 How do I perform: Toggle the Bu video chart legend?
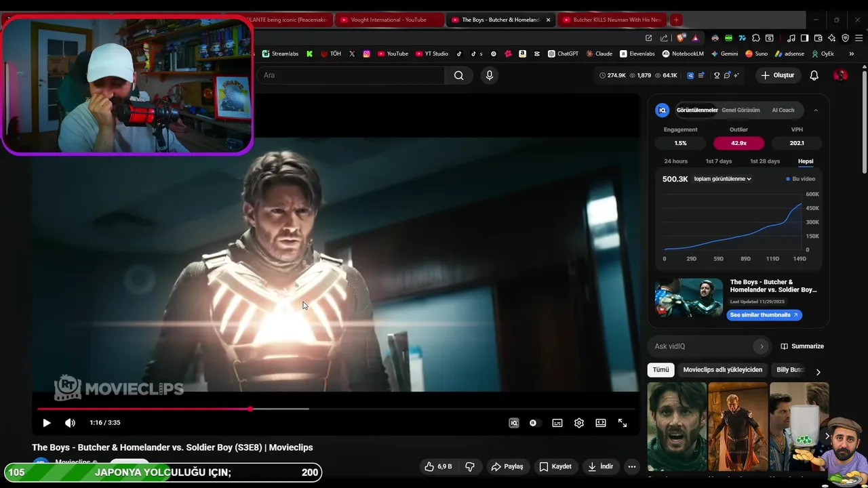[800, 179]
